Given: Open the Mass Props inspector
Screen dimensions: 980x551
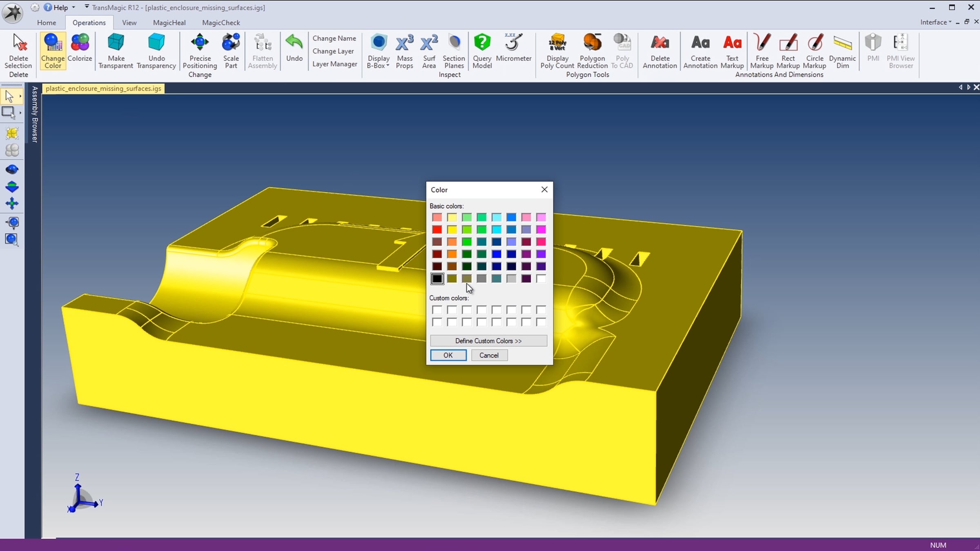Looking at the screenshot, I should [x=404, y=43].
